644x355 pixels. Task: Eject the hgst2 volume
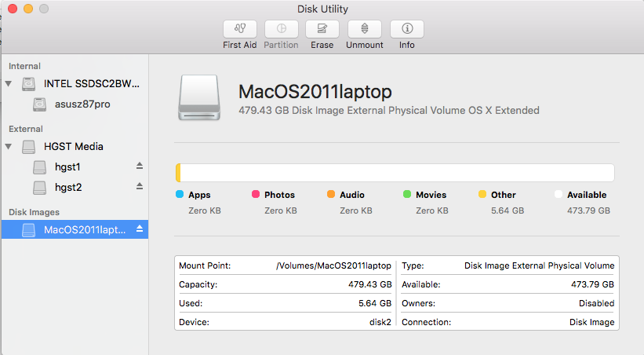click(140, 186)
